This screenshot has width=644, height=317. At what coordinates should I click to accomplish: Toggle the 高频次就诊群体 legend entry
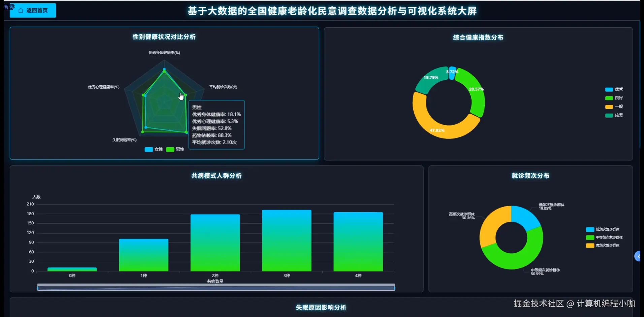[x=603, y=246]
